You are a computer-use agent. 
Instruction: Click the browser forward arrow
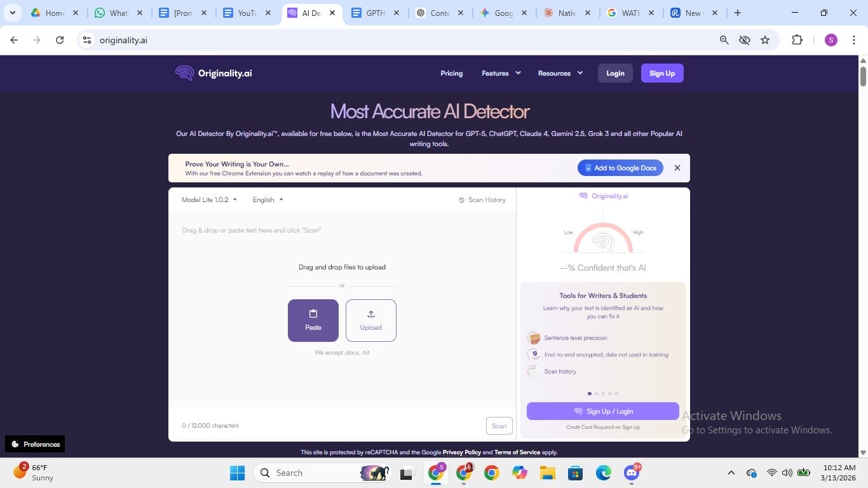pos(37,40)
